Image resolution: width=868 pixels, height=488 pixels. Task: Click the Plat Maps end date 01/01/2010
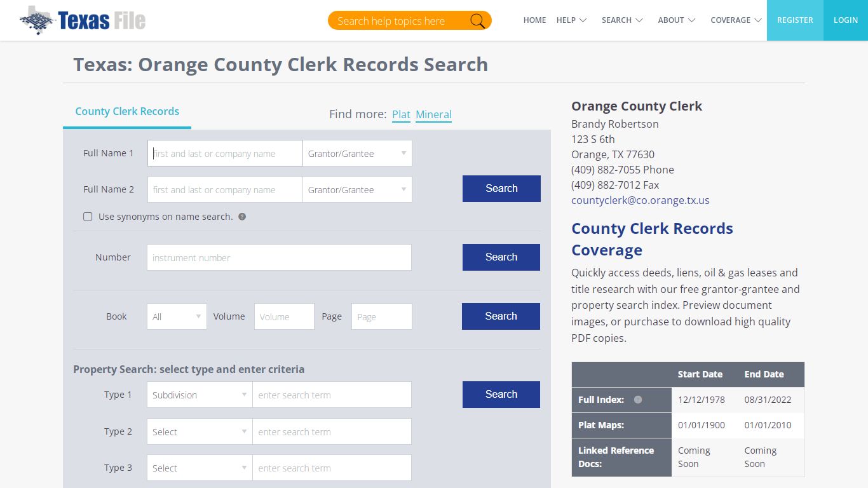click(x=768, y=425)
